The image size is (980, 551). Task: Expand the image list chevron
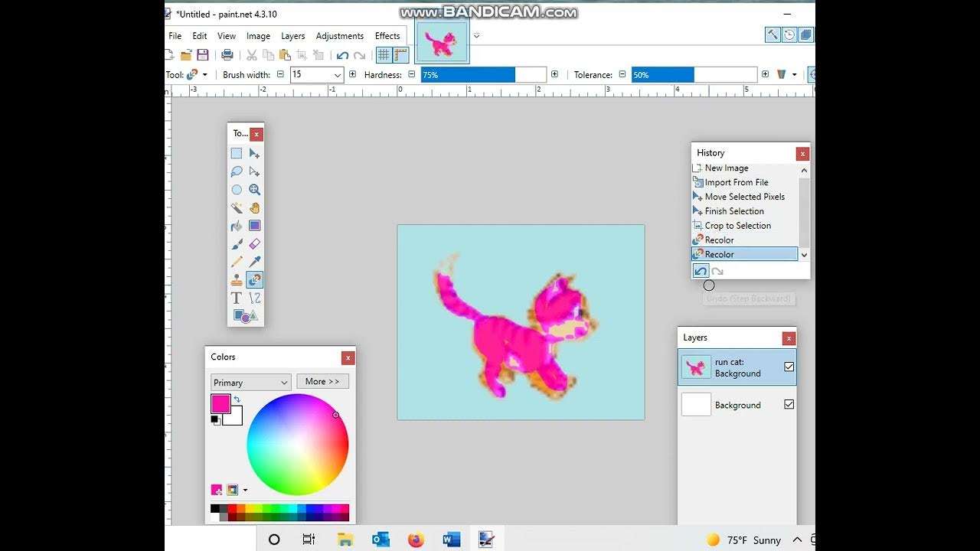pyautogui.click(x=476, y=35)
